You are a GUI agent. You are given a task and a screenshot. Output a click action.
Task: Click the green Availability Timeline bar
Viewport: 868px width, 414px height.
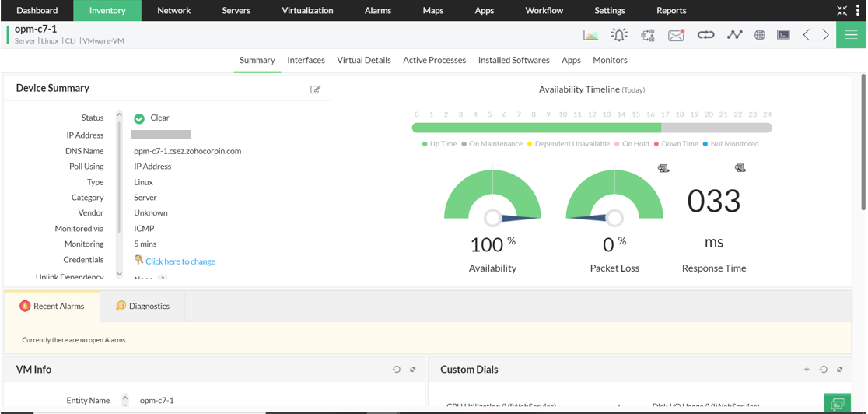(536, 128)
